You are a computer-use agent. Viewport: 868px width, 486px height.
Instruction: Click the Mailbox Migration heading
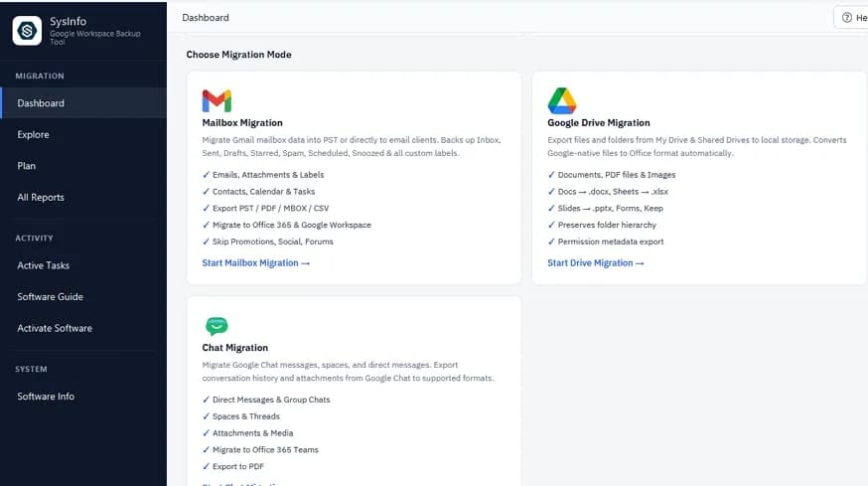242,122
